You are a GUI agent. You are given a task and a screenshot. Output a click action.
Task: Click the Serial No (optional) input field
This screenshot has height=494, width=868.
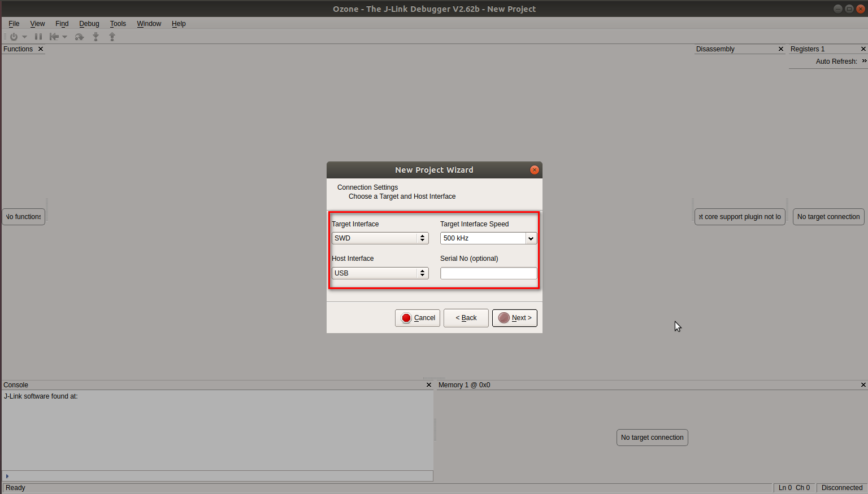pos(489,273)
